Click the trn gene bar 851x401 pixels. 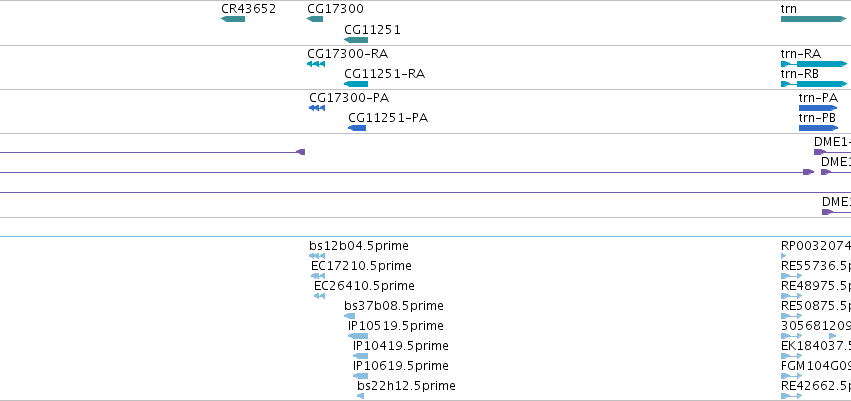coord(813,19)
